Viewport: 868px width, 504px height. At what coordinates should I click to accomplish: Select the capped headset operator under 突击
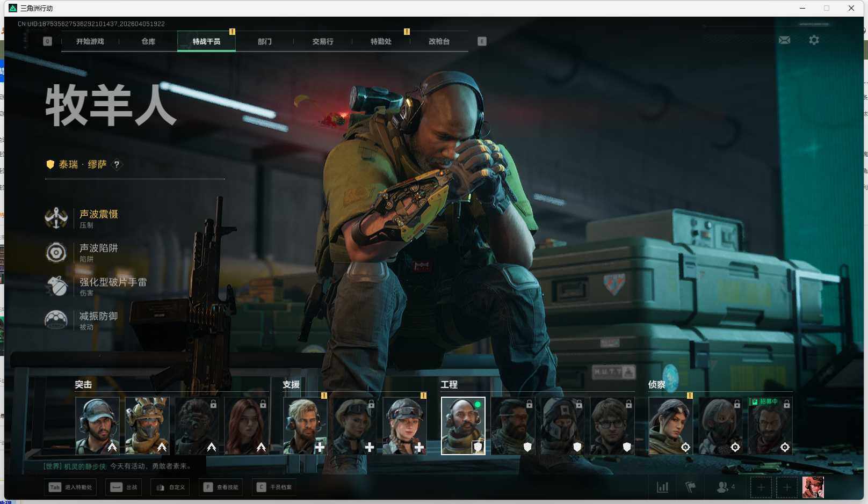tap(97, 426)
